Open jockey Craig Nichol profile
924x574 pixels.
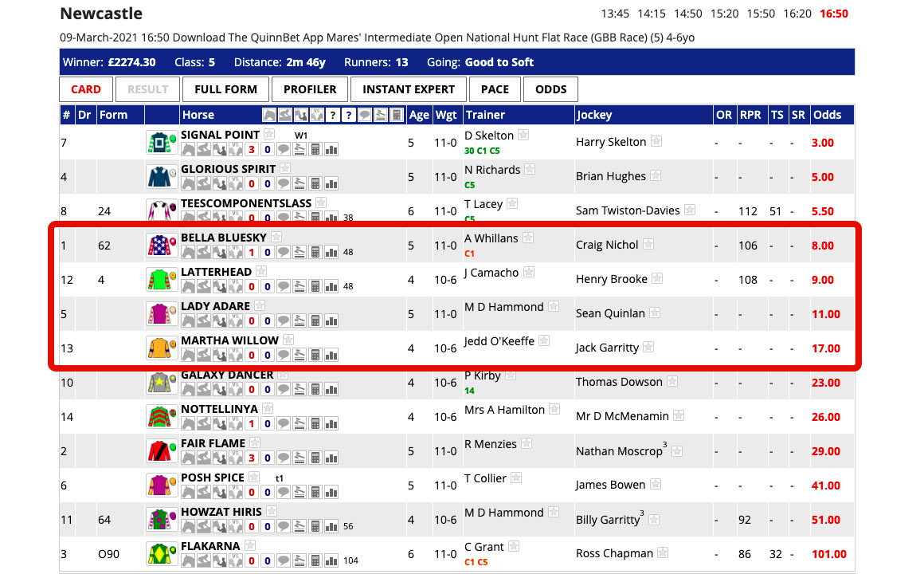(607, 245)
